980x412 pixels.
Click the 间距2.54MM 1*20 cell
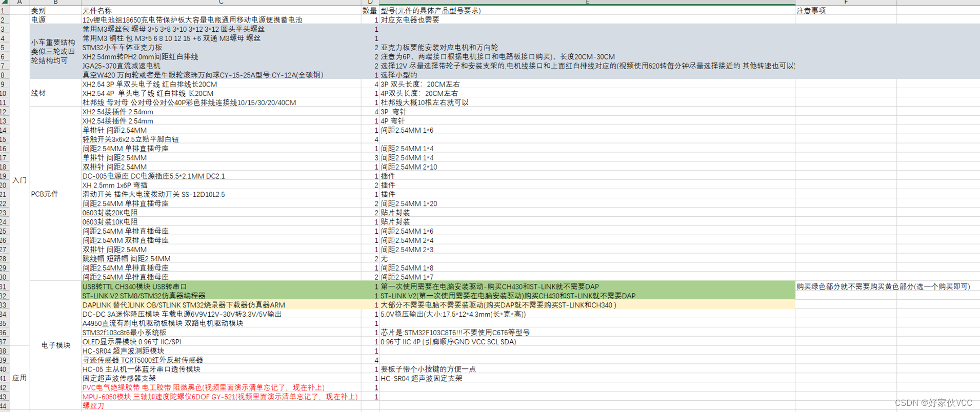587,204
